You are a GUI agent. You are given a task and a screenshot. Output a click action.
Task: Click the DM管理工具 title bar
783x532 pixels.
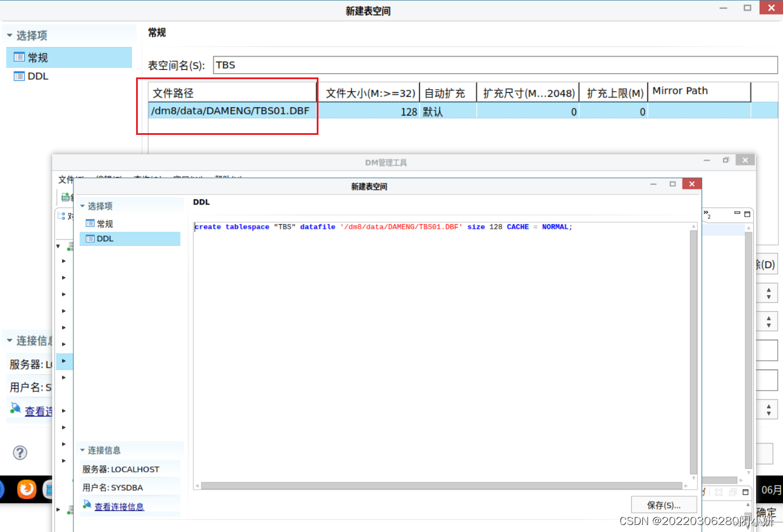click(x=386, y=162)
